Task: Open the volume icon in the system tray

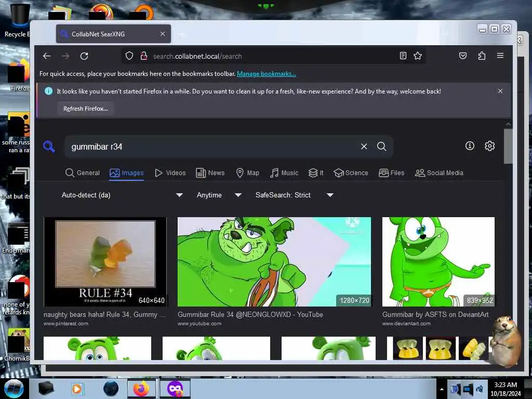Action: 480,389
